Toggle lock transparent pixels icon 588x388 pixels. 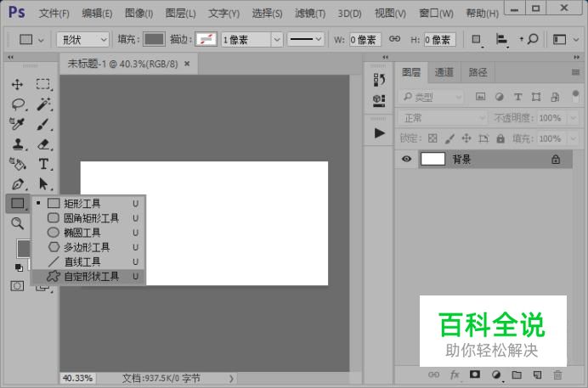[433, 138]
